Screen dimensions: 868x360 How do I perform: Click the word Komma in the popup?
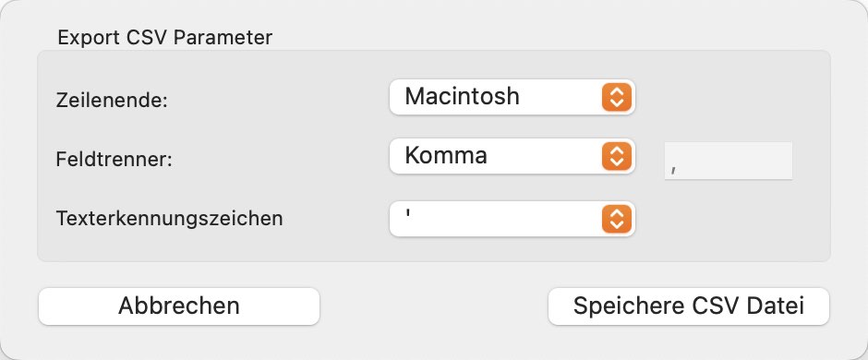tap(446, 156)
